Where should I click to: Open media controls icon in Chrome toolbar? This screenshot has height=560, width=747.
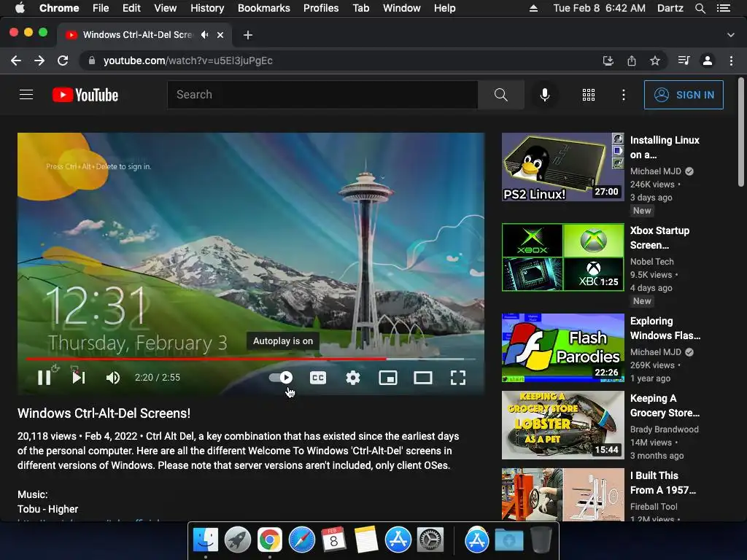click(684, 61)
